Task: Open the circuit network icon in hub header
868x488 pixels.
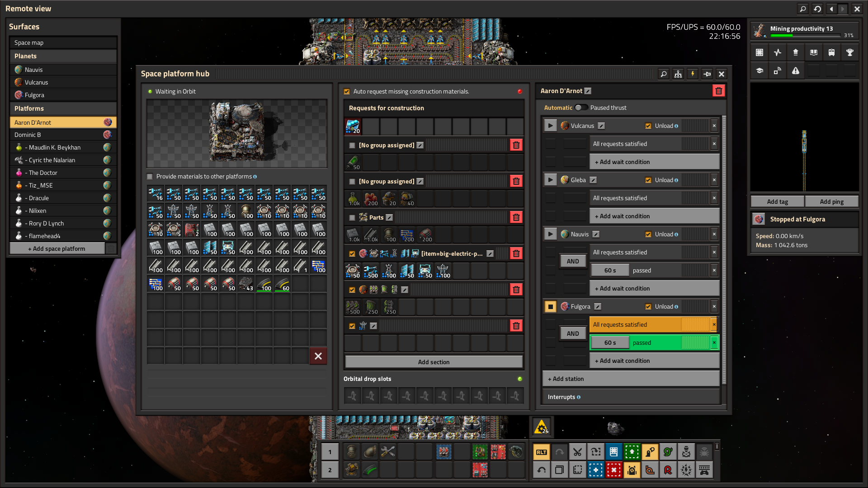Action: [678, 74]
